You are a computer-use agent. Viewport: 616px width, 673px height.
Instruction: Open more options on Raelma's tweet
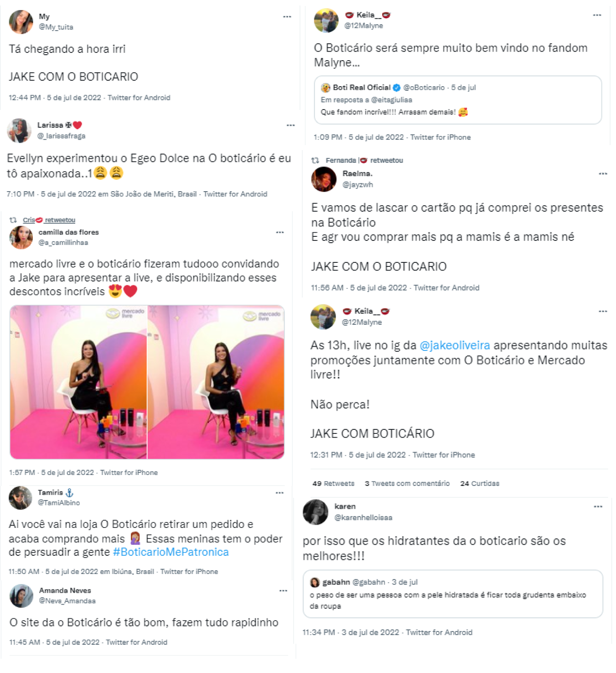click(x=603, y=173)
